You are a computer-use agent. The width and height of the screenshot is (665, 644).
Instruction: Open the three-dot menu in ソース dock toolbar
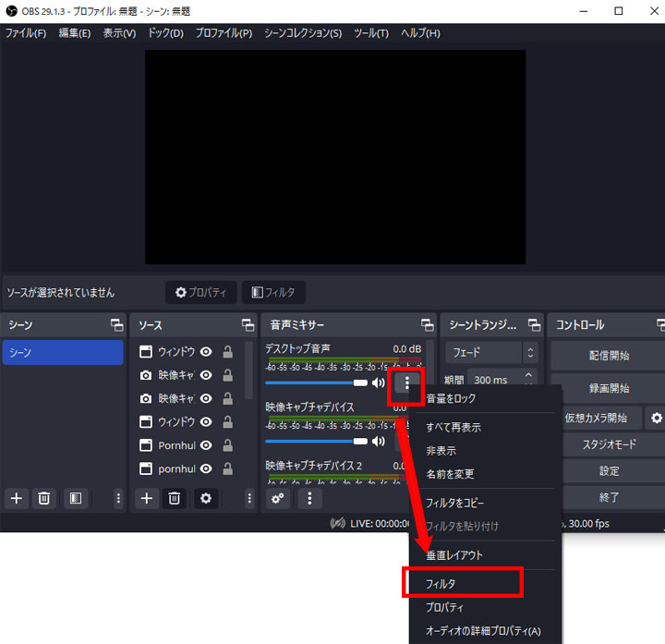click(x=249, y=498)
